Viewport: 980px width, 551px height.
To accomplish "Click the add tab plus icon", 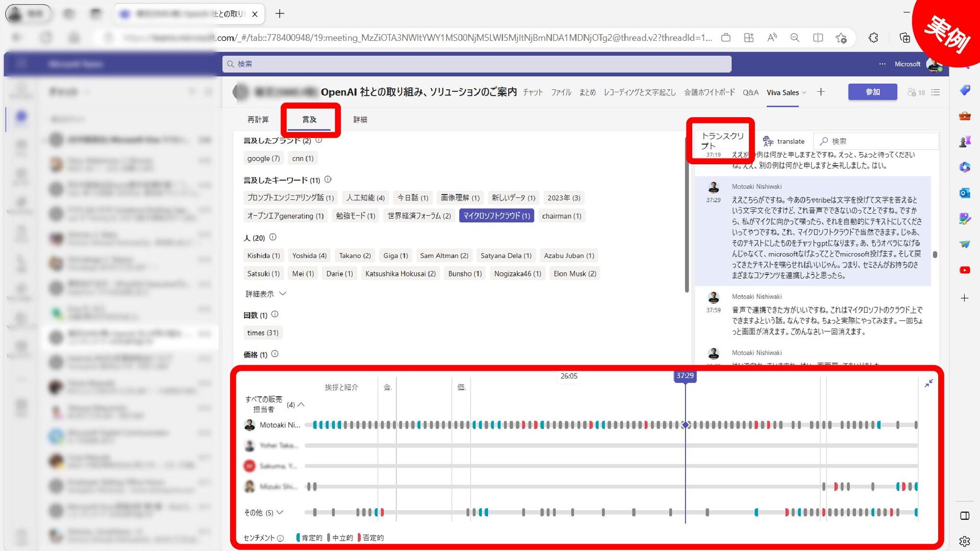I will coord(821,92).
